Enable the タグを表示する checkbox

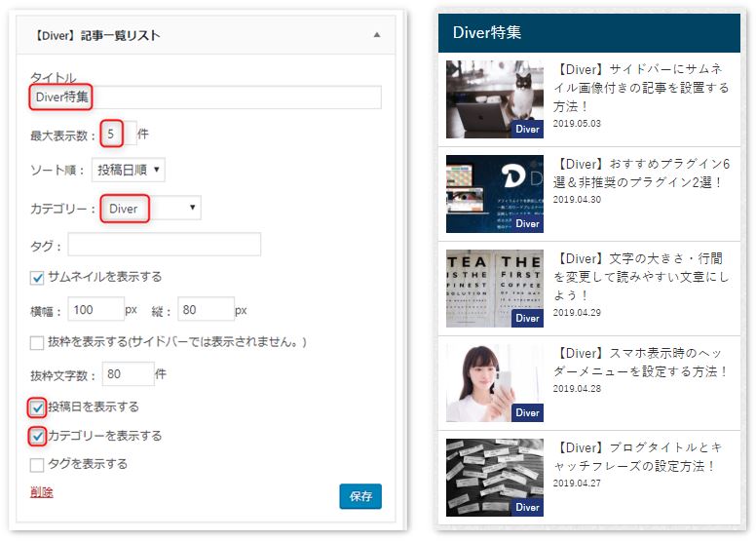coord(37,465)
